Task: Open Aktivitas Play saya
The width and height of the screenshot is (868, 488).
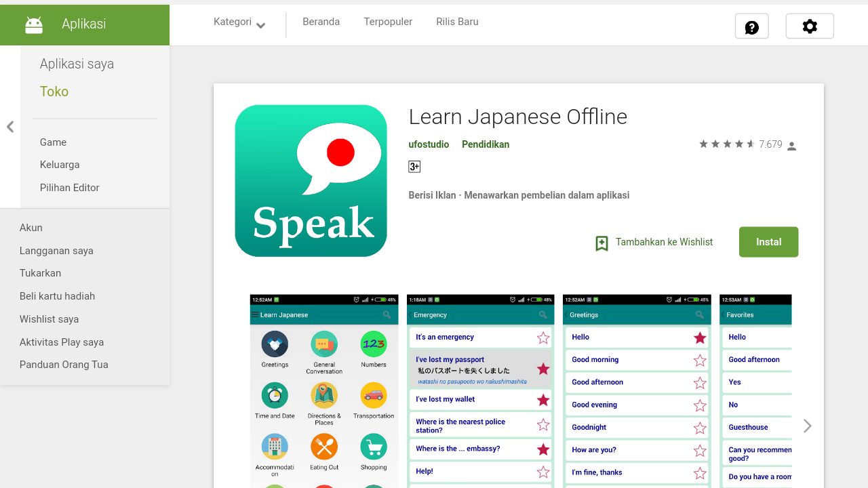Action: [62, 342]
